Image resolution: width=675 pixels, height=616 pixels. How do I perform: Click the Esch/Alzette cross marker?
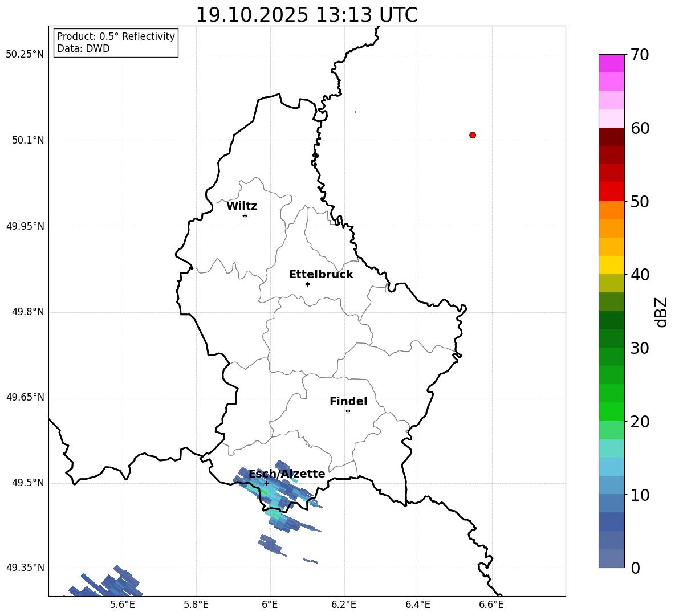point(266,483)
